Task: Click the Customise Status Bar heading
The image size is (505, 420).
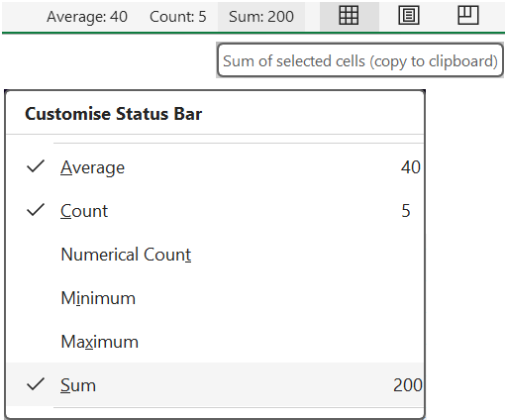Action: coord(113,114)
